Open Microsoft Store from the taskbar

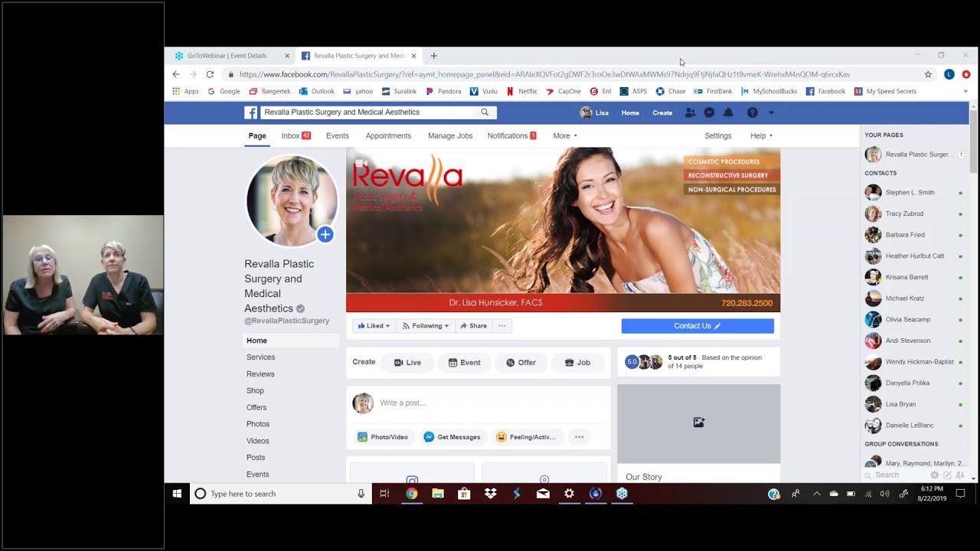click(x=464, y=494)
